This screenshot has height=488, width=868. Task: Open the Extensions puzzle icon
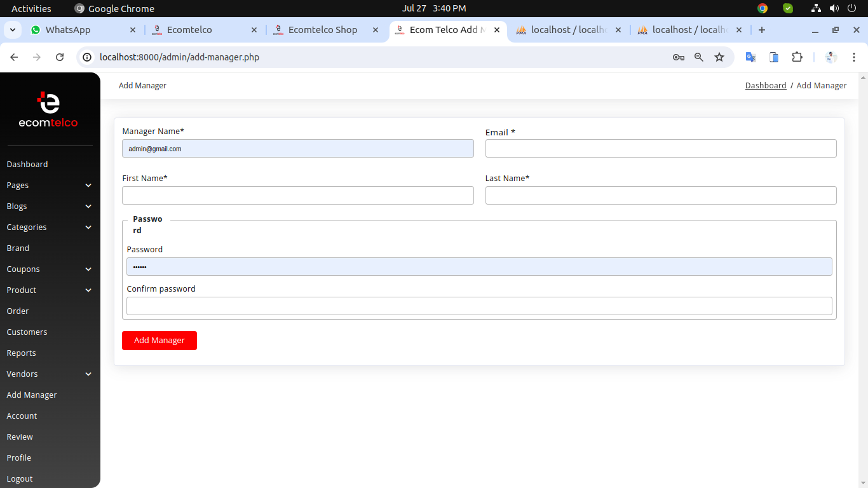tap(797, 57)
